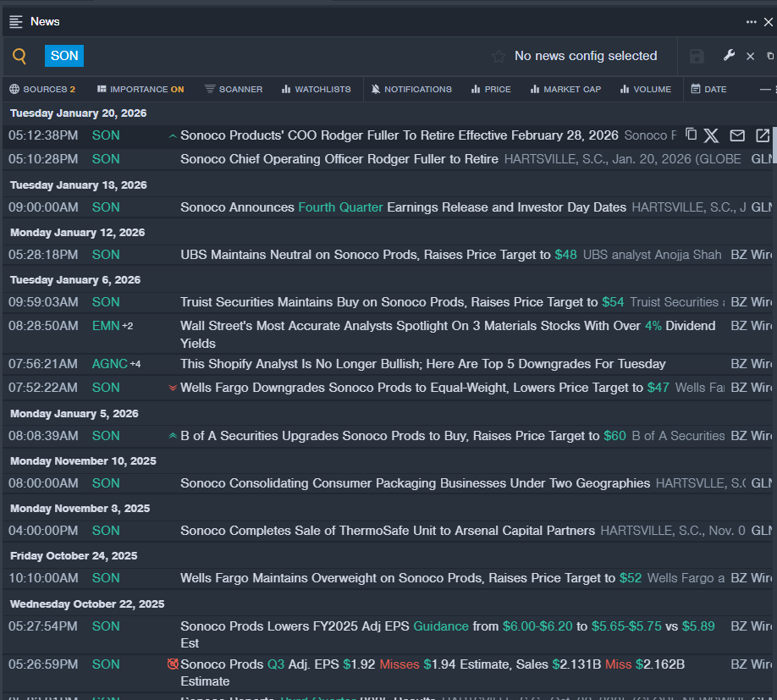The height and width of the screenshot is (700, 777).
Task: Click the save config disk icon
Action: 697,57
